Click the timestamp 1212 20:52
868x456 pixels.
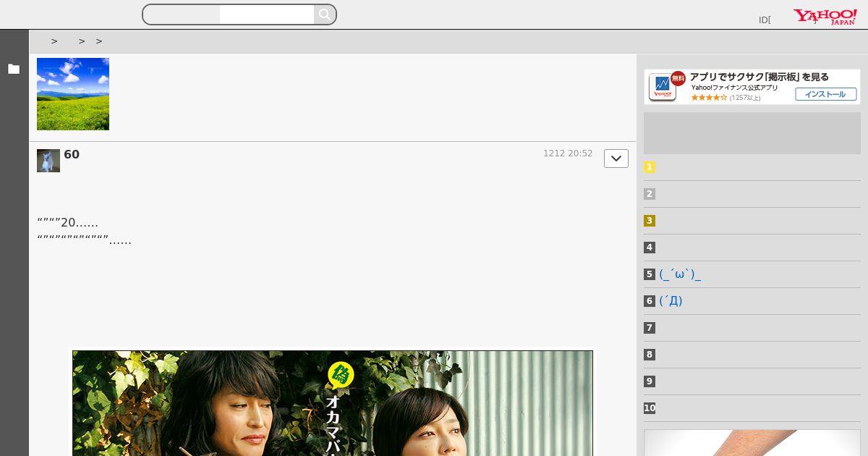pos(568,153)
